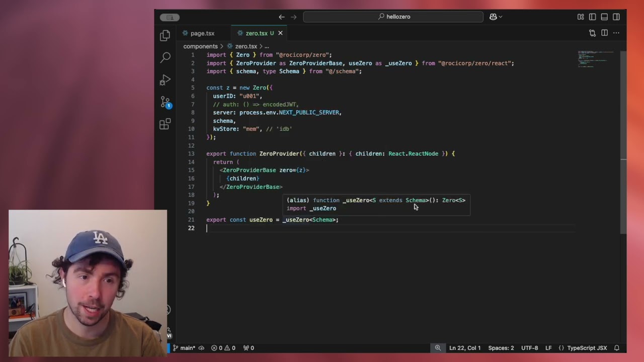Click "@rocicorp/zero" on line 1

[x=302, y=55]
